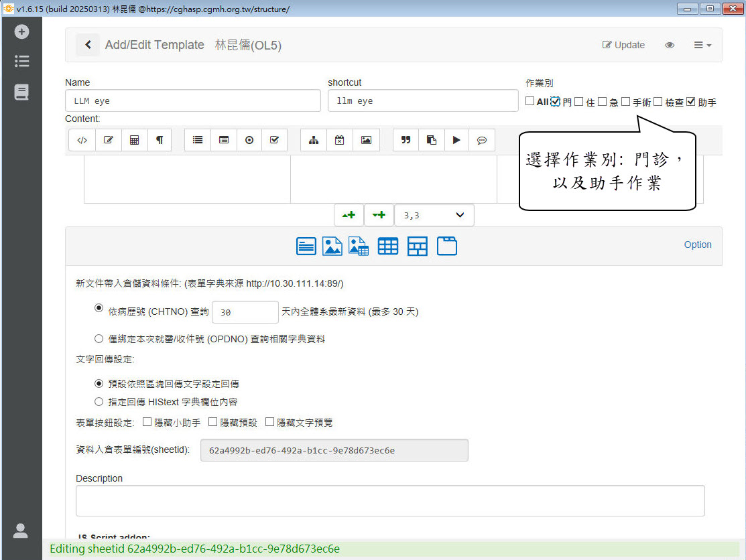Viewport: 746px width, 560px height.
Task: Click the play triangle icon in toolbar
Action: 456,141
